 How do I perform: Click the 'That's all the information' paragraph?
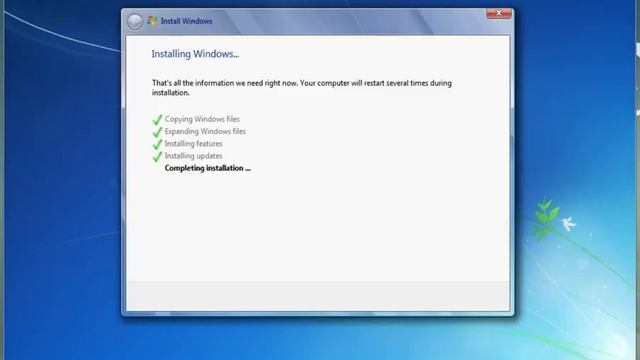[x=302, y=88]
